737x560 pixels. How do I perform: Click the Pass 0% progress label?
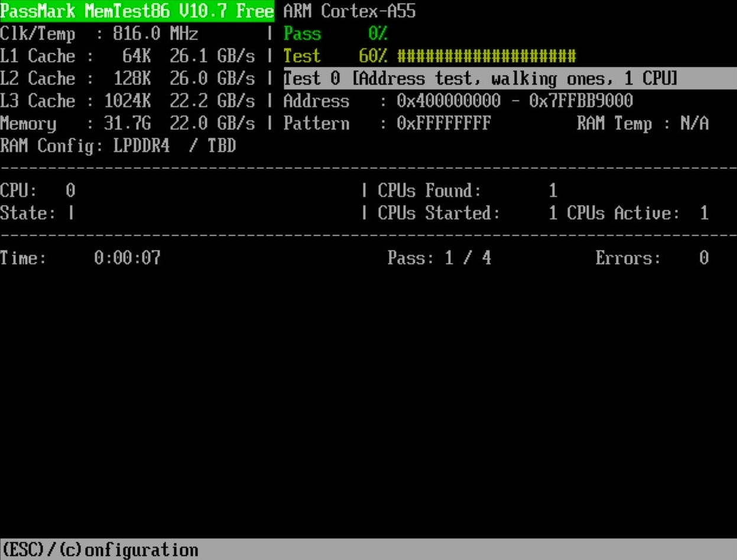[335, 34]
